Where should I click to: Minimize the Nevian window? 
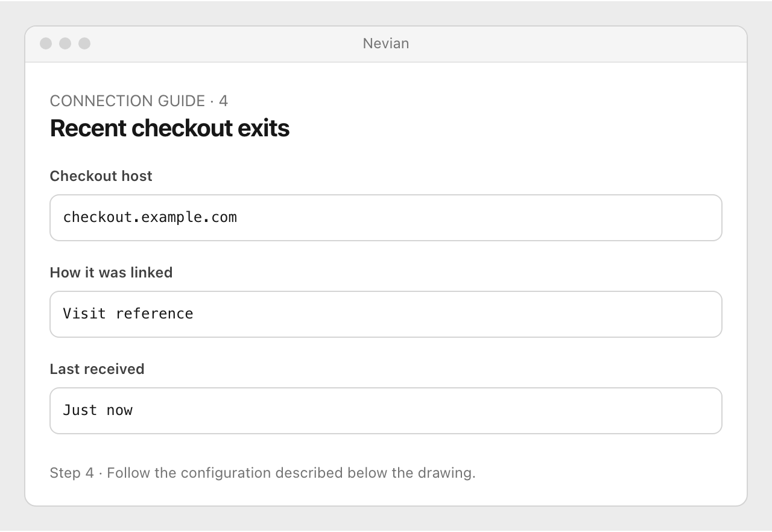[65, 43]
